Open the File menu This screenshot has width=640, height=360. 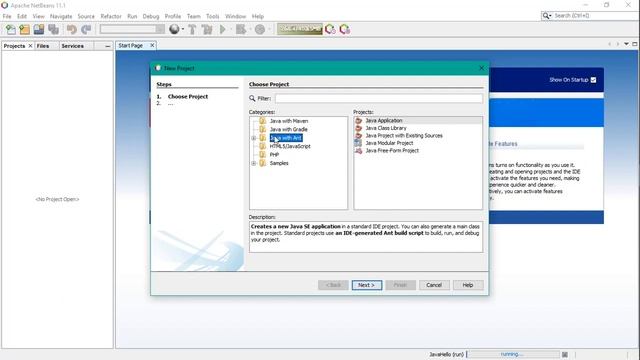point(7,16)
